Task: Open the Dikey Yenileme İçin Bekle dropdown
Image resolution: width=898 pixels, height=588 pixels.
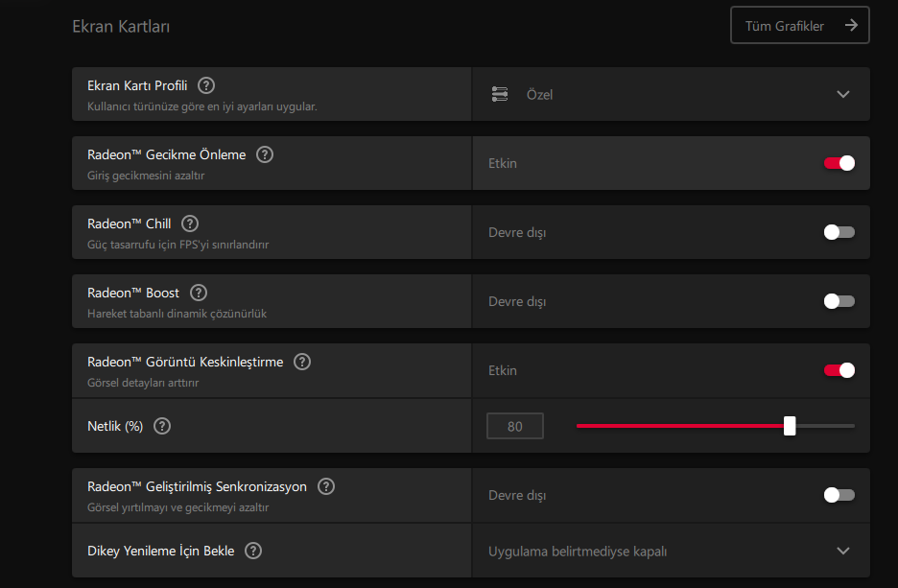Action: coord(843,551)
